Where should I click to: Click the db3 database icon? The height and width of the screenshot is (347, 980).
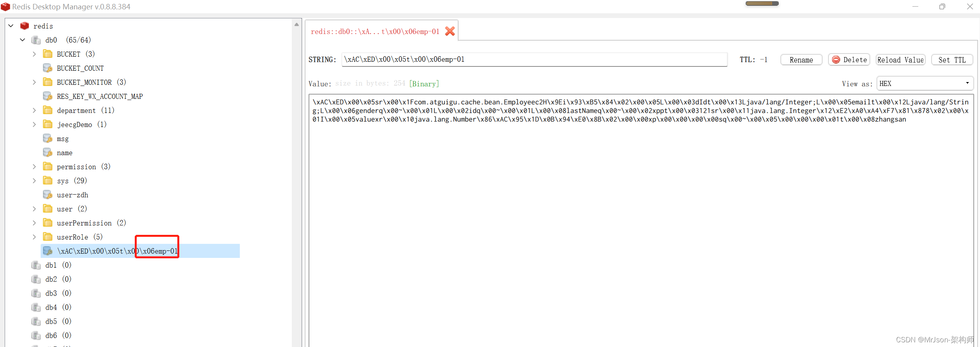tap(36, 293)
